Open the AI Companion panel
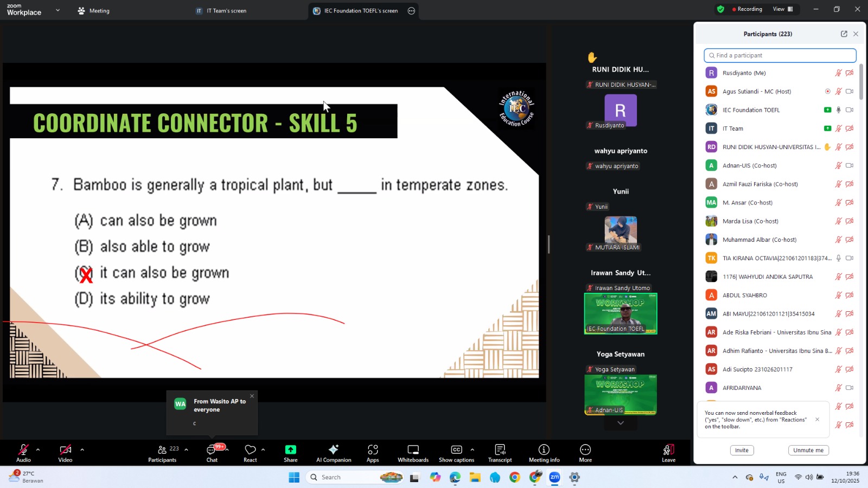This screenshot has width=868, height=488. click(334, 453)
